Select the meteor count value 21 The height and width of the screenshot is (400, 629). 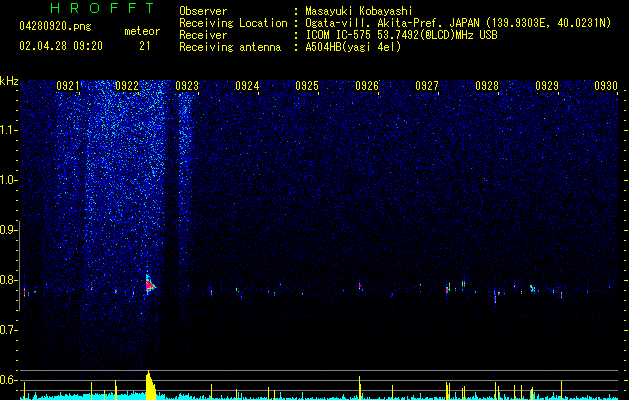pyautogui.click(x=144, y=46)
